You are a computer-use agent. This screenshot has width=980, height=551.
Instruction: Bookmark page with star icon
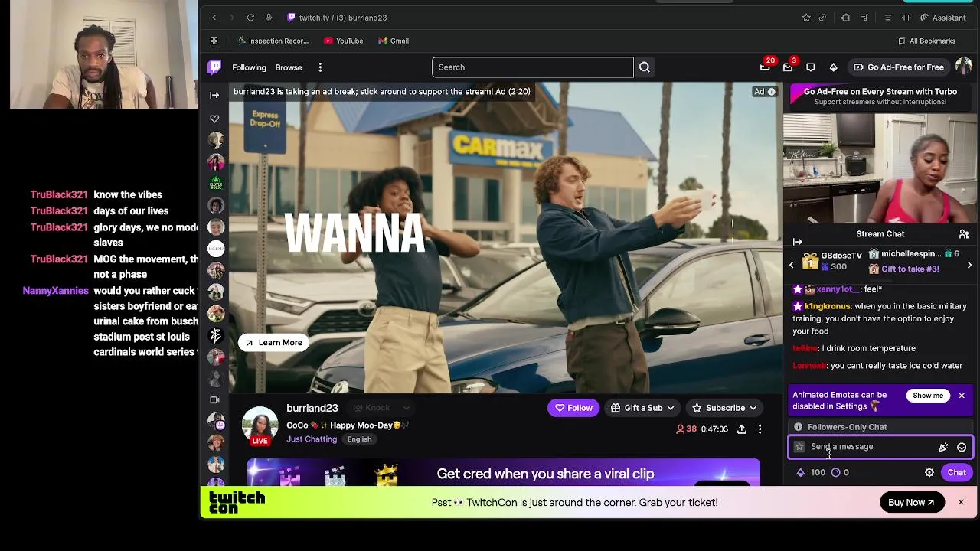coord(806,18)
